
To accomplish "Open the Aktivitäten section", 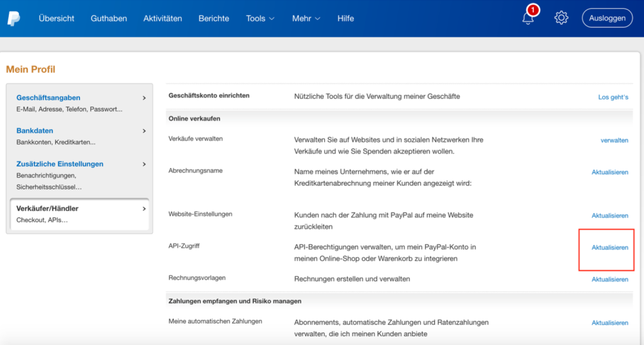I will click(x=163, y=18).
